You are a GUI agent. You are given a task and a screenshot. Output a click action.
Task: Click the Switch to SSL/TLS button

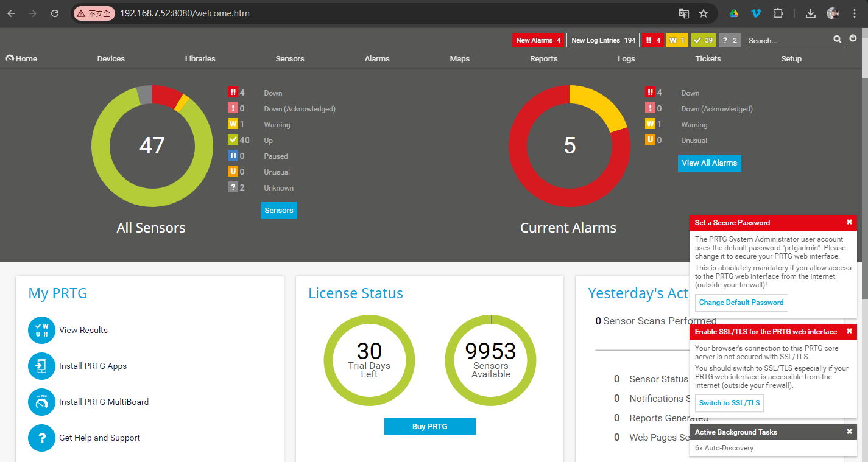(730, 403)
